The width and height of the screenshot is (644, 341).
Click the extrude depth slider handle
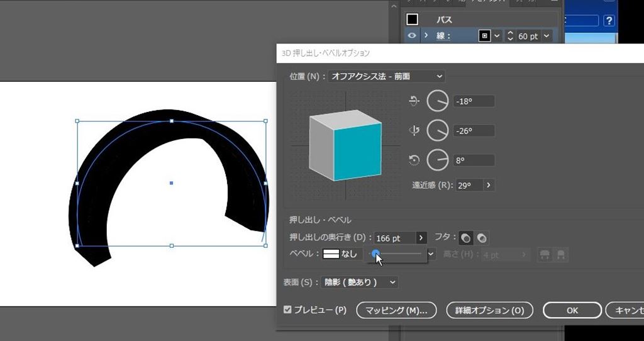[x=375, y=253]
